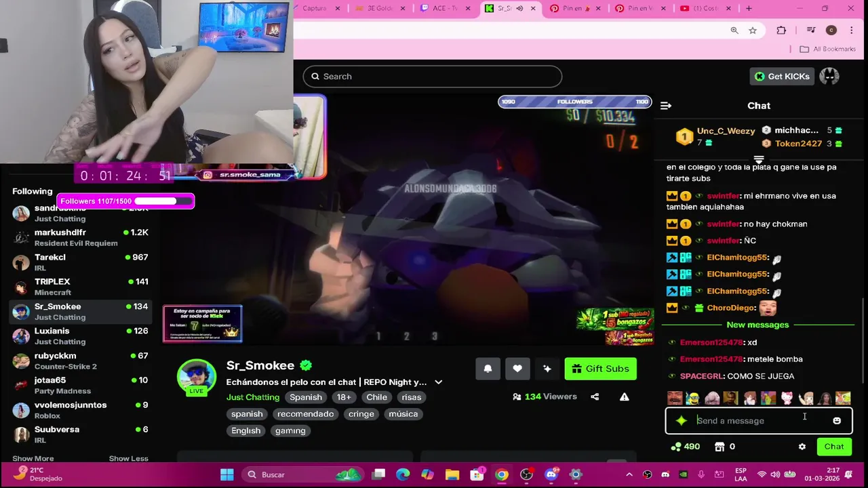The image size is (868, 488).
Task: Jump to New messages divider in chat
Action: coord(757,325)
